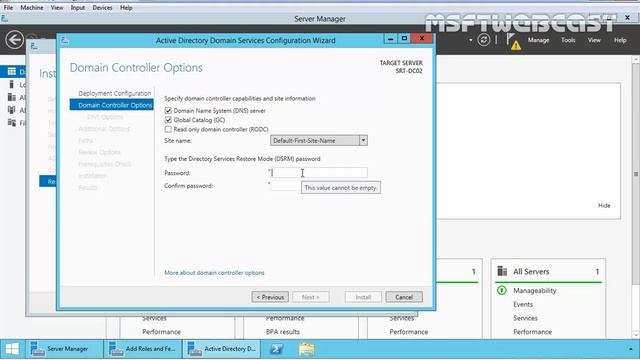
Task: Select Domain Controller Options step
Action: 111,105
